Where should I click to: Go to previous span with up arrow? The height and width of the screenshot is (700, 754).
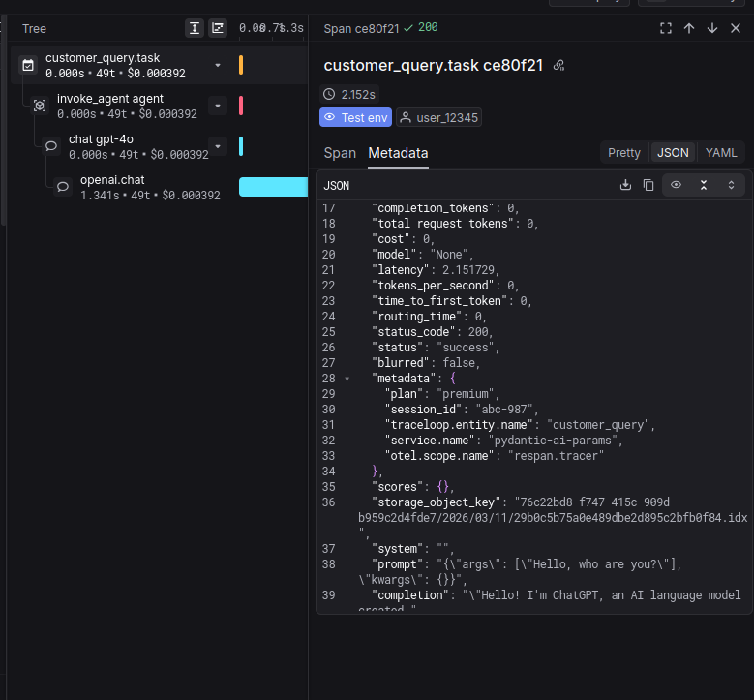[x=689, y=28]
